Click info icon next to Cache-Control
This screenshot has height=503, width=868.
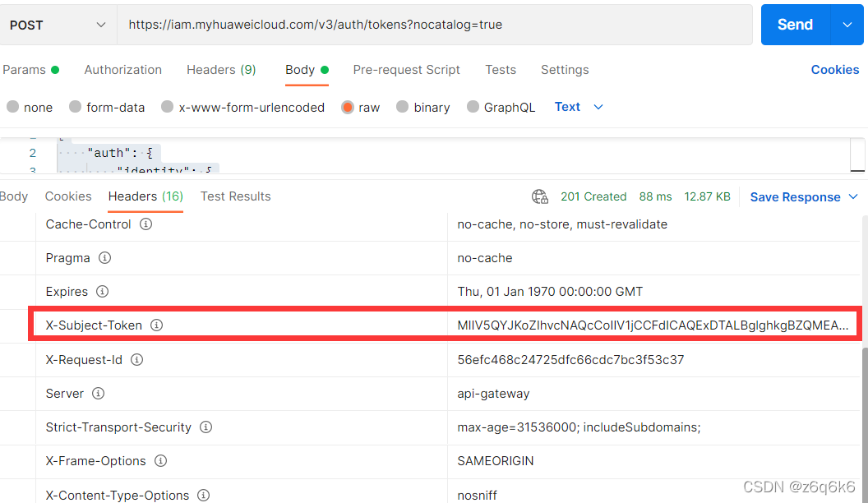click(x=145, y=224)
